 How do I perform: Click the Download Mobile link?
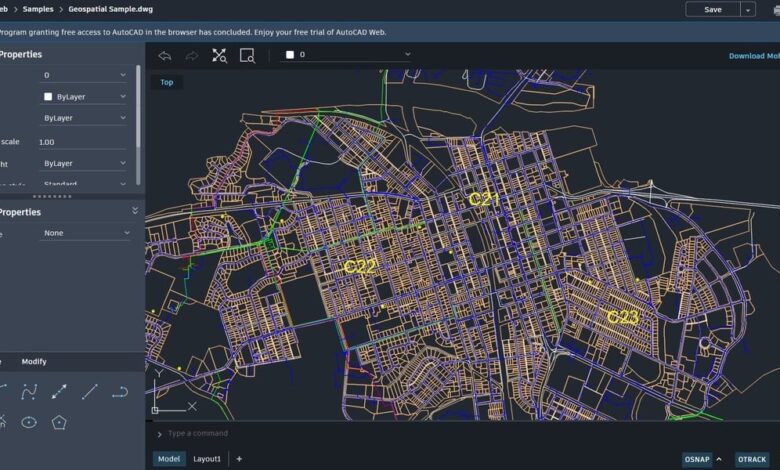[x=754, y=56]
